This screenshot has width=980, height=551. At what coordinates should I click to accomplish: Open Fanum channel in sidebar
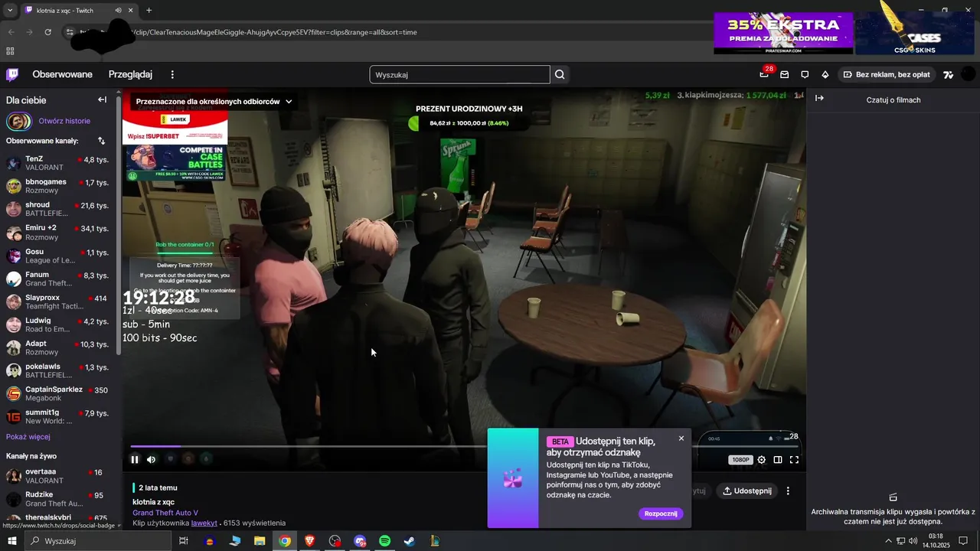coord(59,279)
